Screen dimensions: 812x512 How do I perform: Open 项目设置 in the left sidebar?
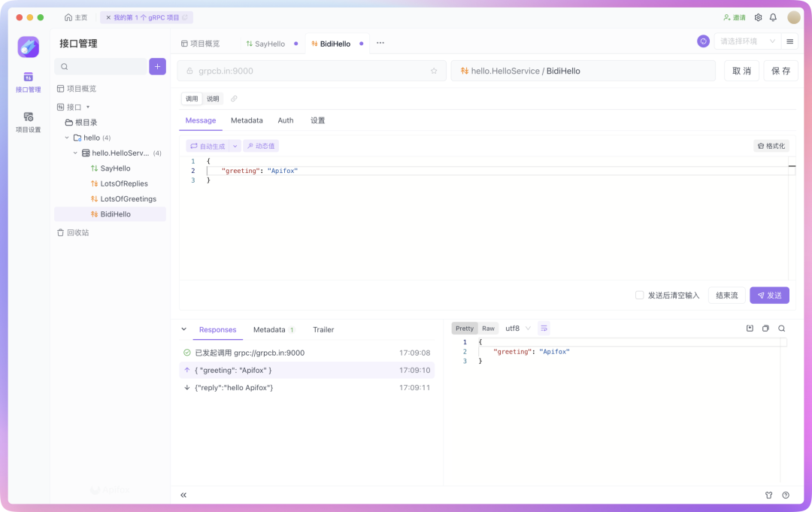point(28,123)
